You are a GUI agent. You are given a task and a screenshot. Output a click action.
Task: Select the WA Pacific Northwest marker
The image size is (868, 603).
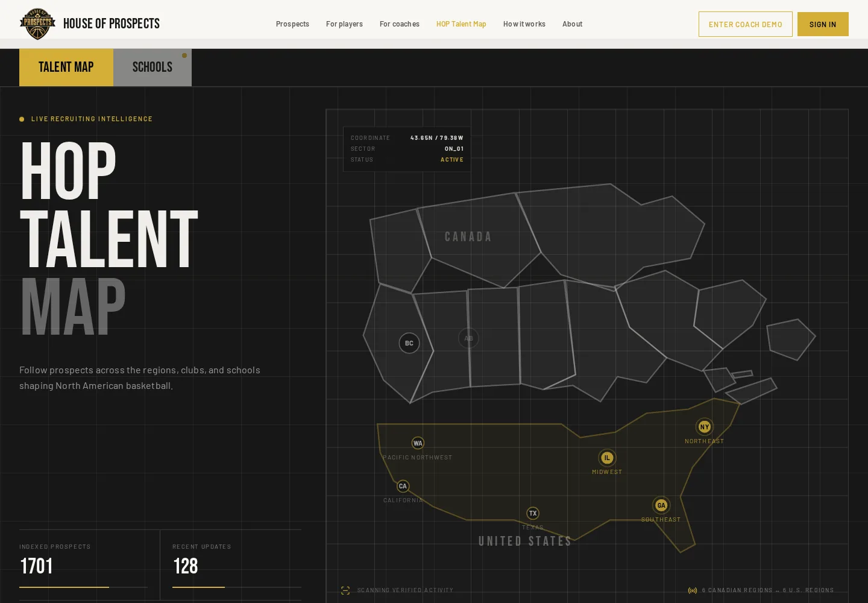click(x=418, y=443)
